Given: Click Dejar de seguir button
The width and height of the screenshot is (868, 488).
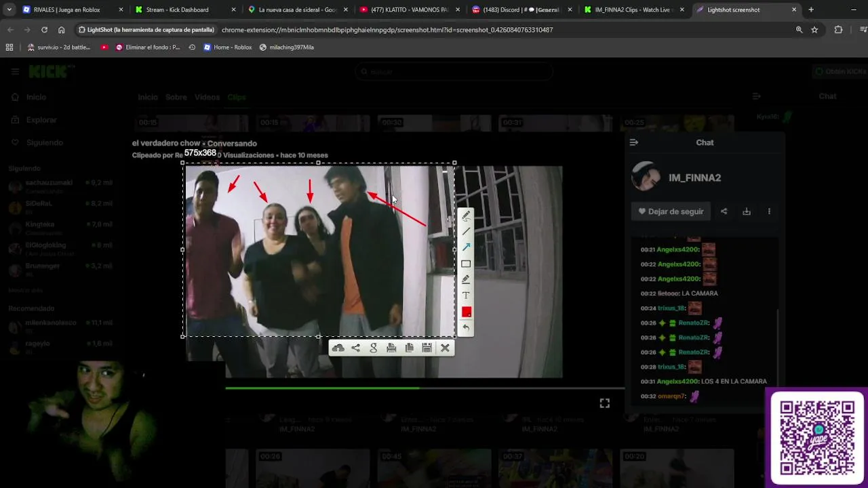Looking at the screenshot, I should (671, 211).
